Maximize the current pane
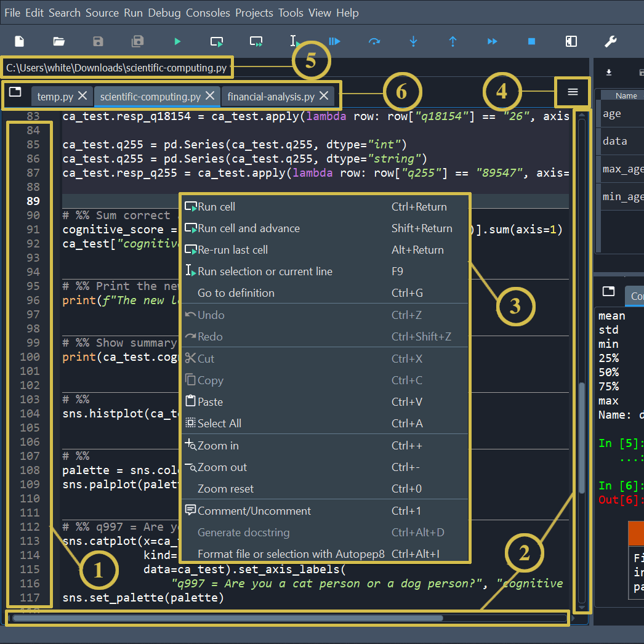Screen dimensions: 644x644 pyautogui.click(x=571, y=41)
